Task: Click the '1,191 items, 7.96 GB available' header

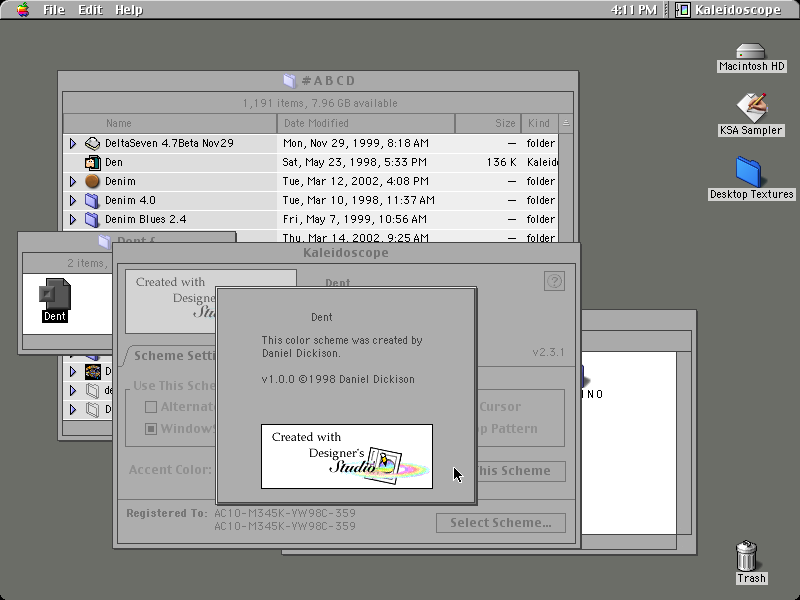Action: pyautogui.click(x=320, y=103)
